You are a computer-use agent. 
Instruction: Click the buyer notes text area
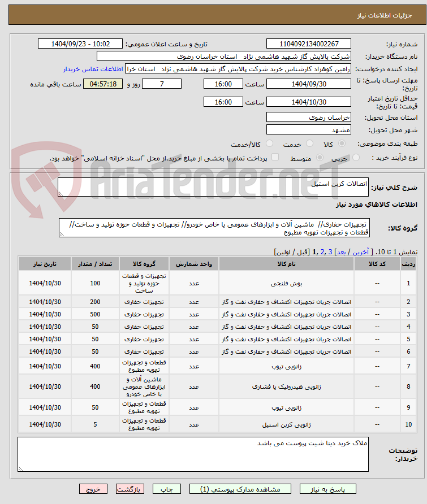(x=193, y=454)
